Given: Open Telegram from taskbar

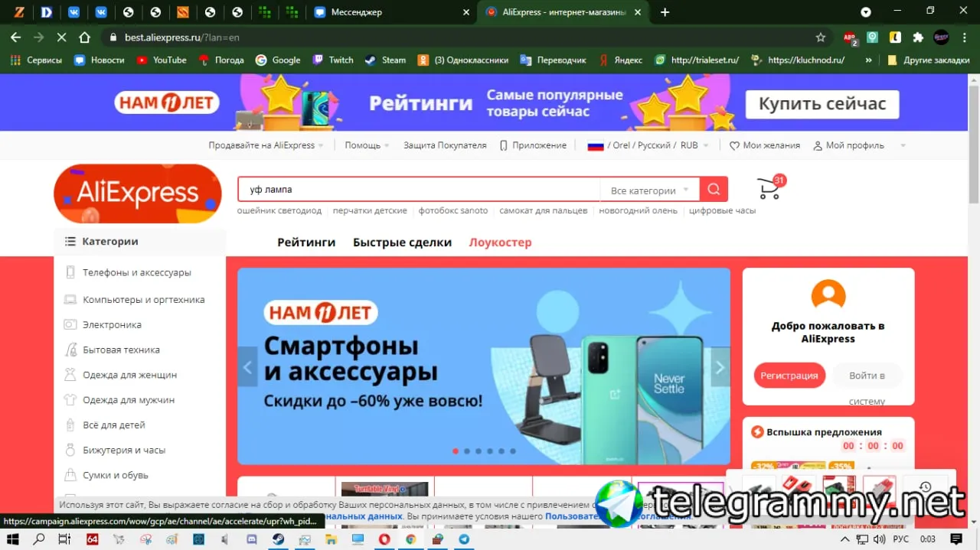Looking at the screenshot, I should click(464, 539).
